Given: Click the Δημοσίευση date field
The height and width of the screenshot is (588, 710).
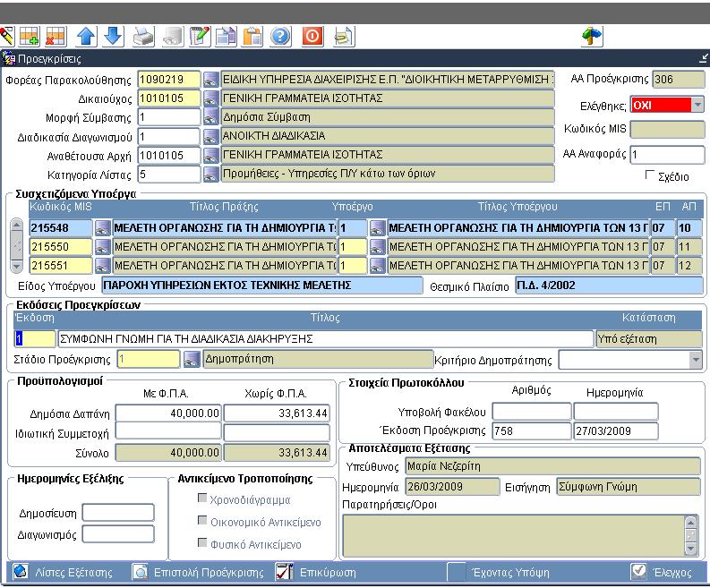Looking at the screenshot, I should pos(118,513).
